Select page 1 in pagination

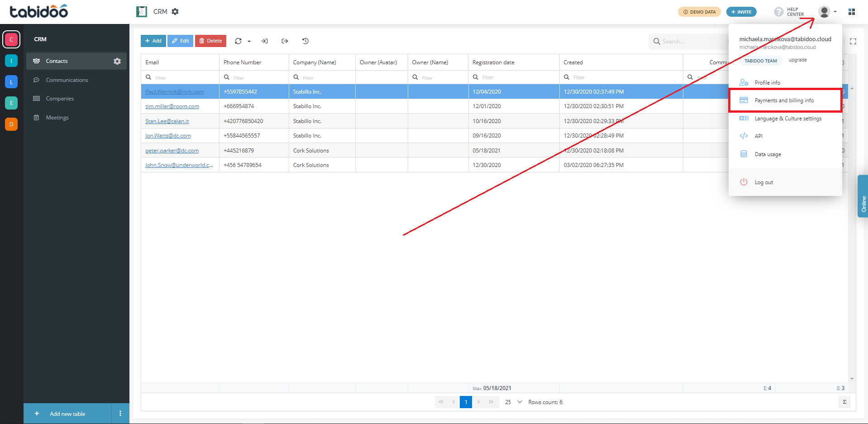click(466, 402)
